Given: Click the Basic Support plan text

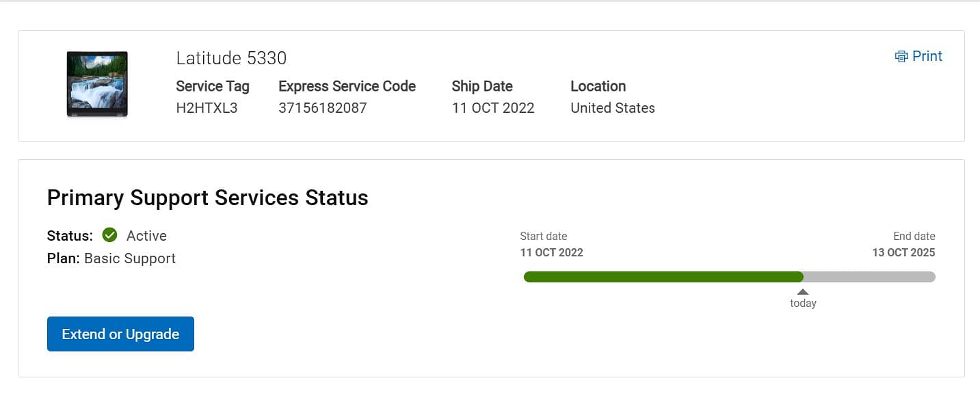Looking at the screenshot, I should 130,258.
